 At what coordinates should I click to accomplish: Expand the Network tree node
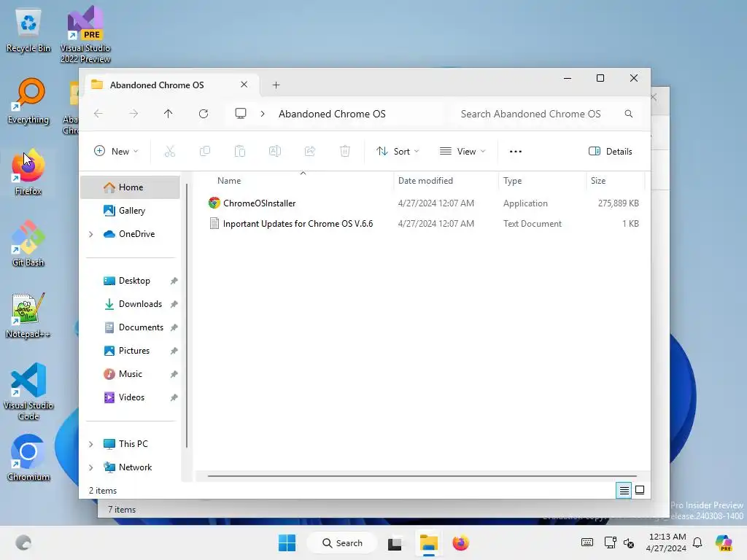91,467
